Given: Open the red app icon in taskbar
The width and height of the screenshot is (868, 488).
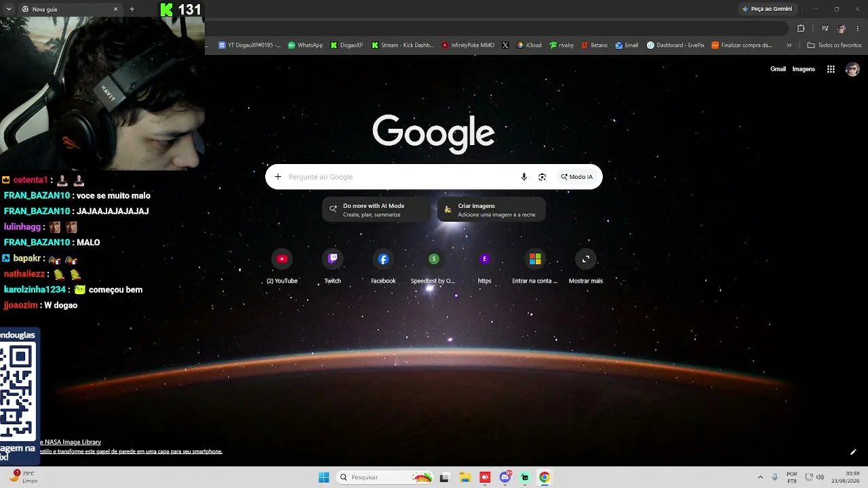Looking at the screenshot, I should pos(485,477).
